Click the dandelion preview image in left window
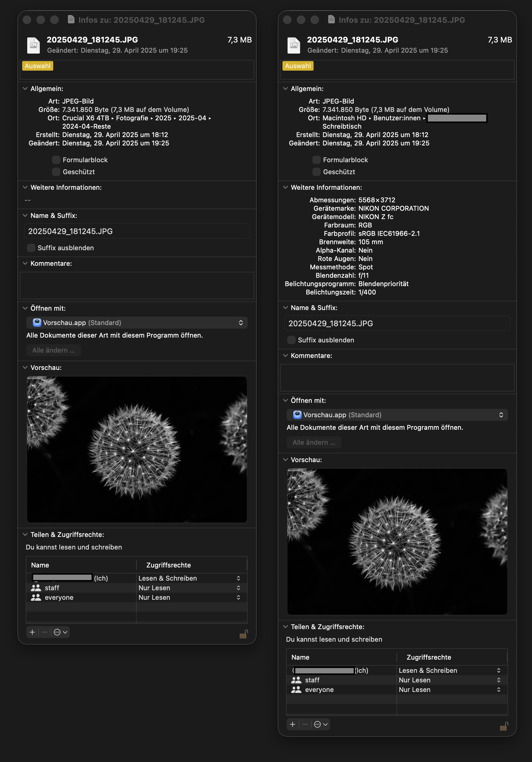Viewport: 532px width, 762px height. point(137,449)
